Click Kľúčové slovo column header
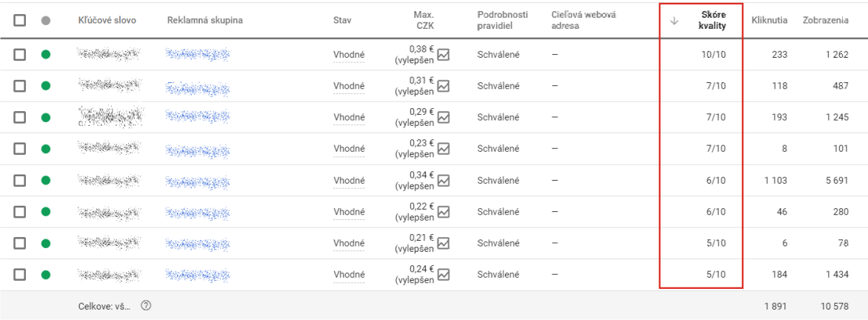 pyautogui.click(x=107, y=21)
